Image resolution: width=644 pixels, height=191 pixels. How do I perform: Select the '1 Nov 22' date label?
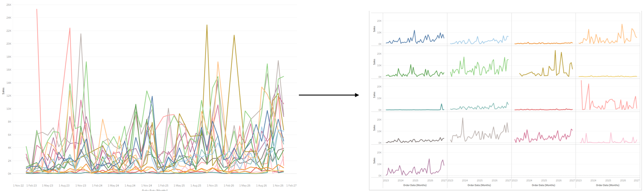tap(18, 185)
